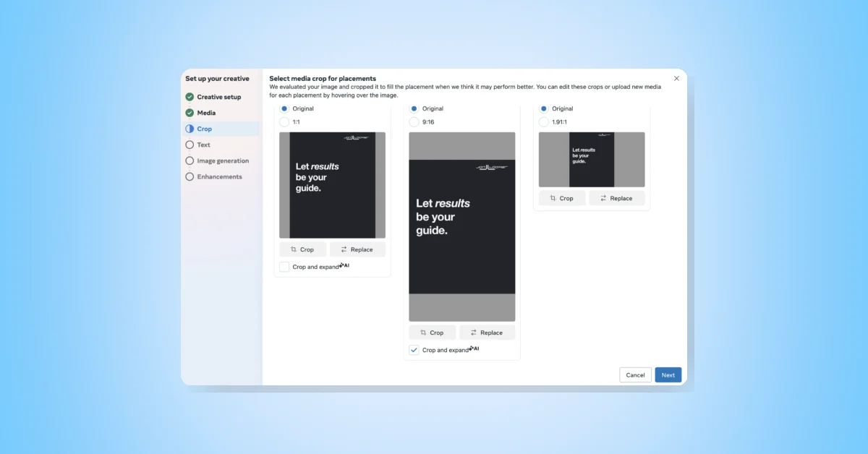This screenshot has height=454, width=868.
Task: Click the 1:1 placement preview image
Action: [x=332, y=185]
